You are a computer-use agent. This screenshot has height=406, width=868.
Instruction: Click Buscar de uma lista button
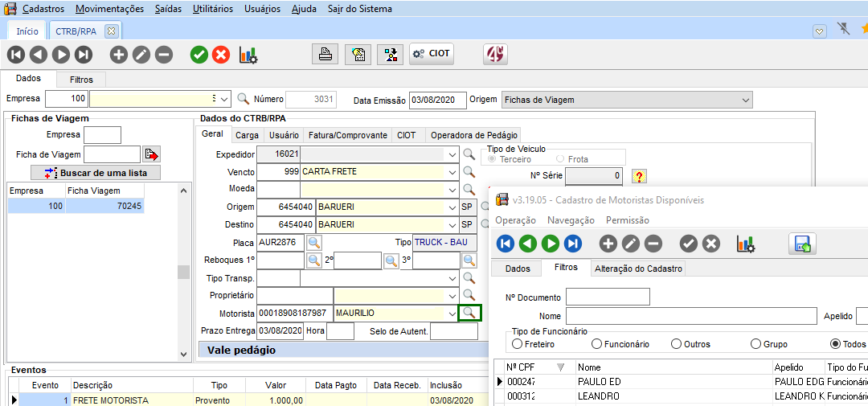pos(97,173)
